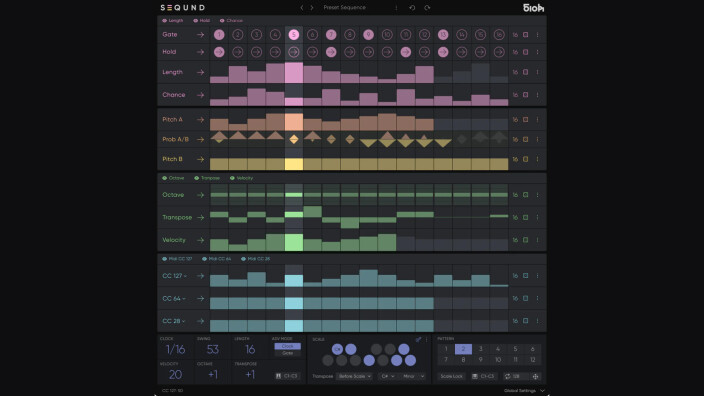
Task: Set Adv Mode to Gate
Action: tap(287, 353)
